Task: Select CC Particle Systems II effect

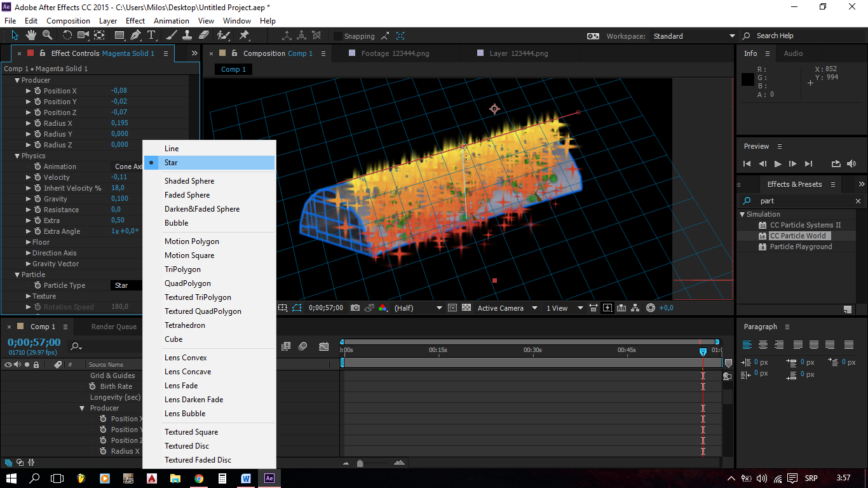Action: pos(805,225)
